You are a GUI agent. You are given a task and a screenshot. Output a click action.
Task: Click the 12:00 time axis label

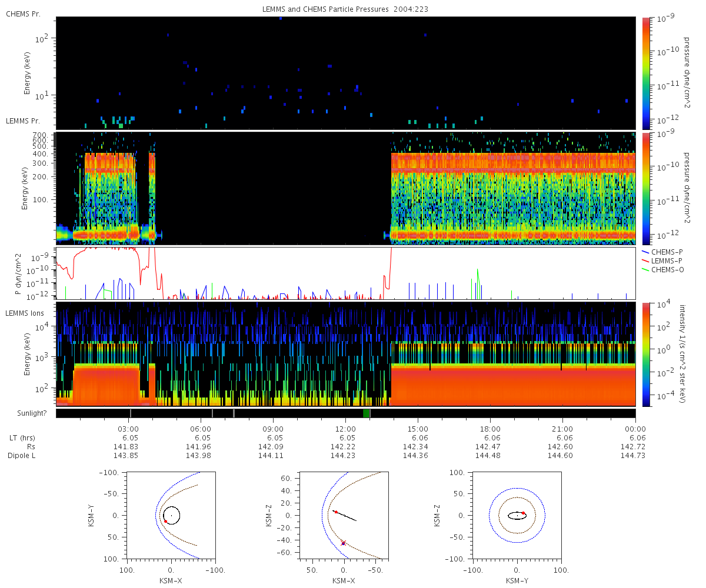pyautogui.click(x=345, y=429)
